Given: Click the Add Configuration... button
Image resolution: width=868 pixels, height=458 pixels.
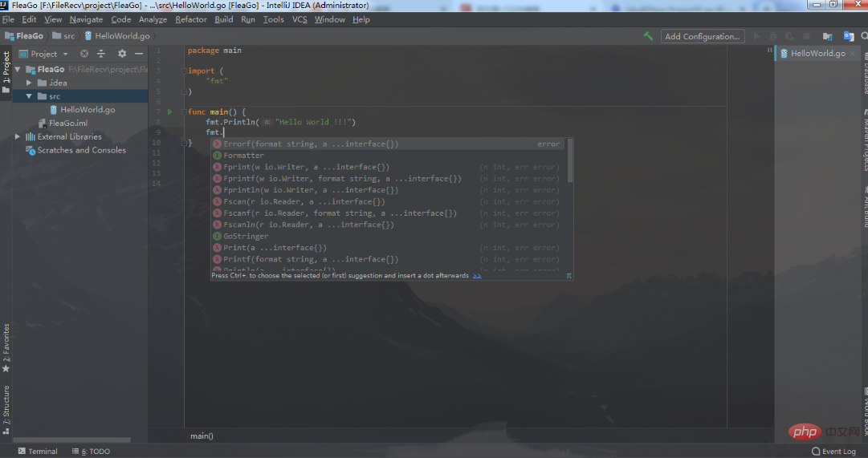Looking at the screenshot, I should tap(702, 36).
